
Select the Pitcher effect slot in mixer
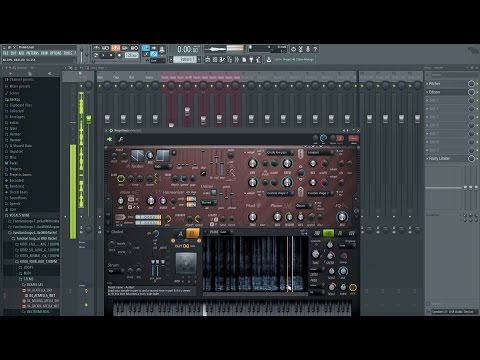coord(446,83)
